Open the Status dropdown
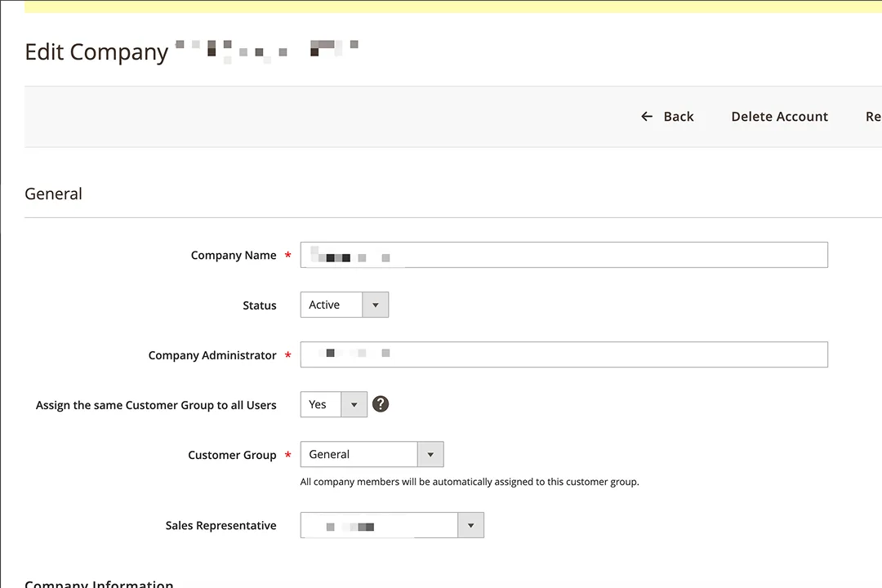 point(345,305)
